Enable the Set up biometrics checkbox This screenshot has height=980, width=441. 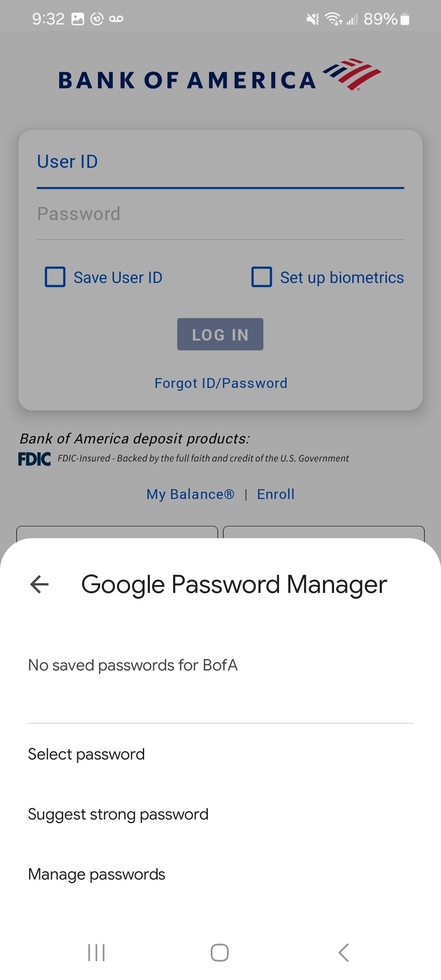pyautogui.click(x=262, y=277)
